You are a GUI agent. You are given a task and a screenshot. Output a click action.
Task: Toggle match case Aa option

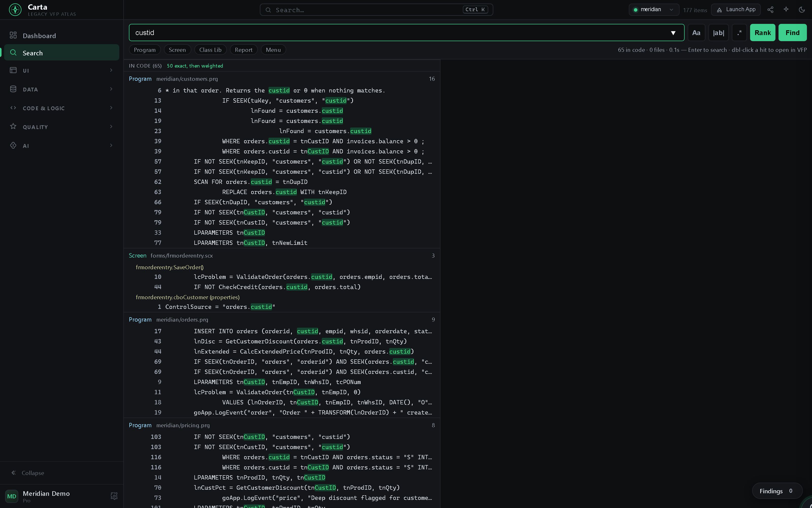pos(696,33)
